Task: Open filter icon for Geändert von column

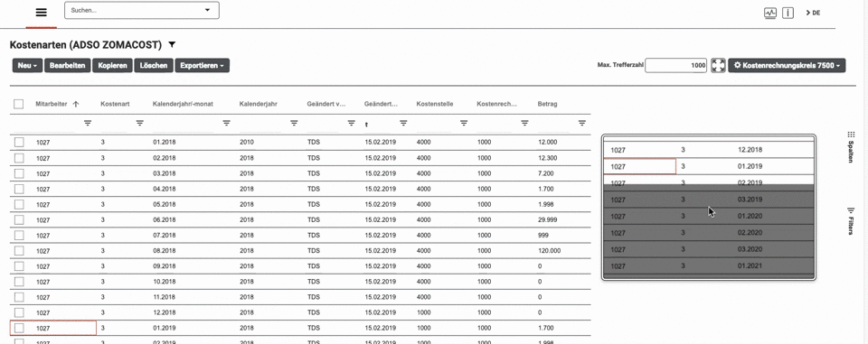Action: coord(351,124)
